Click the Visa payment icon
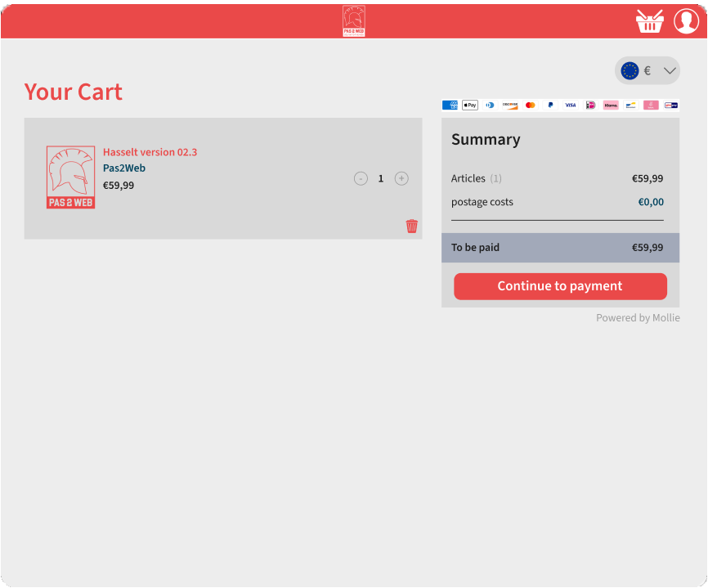The width and height of the screenshot is (708, 588). [571, 105]
